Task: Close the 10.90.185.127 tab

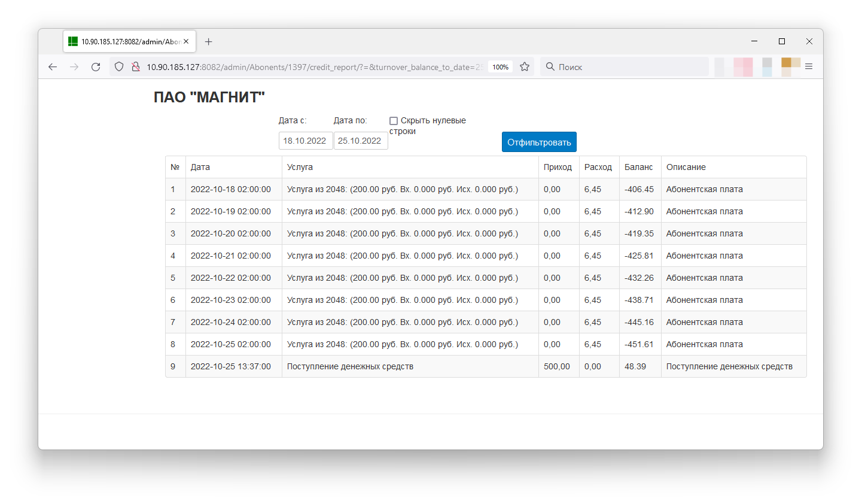Action: 186,41
